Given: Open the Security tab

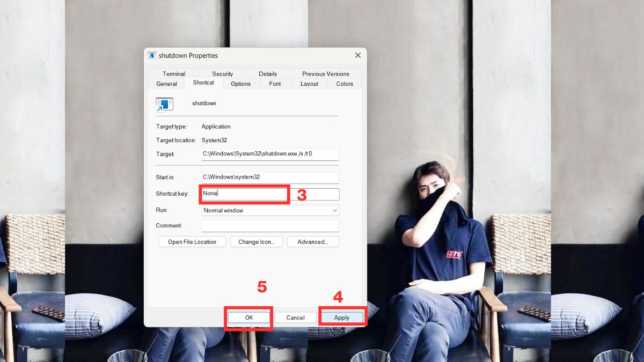Looking at the screenshot, I should [222, 74].
